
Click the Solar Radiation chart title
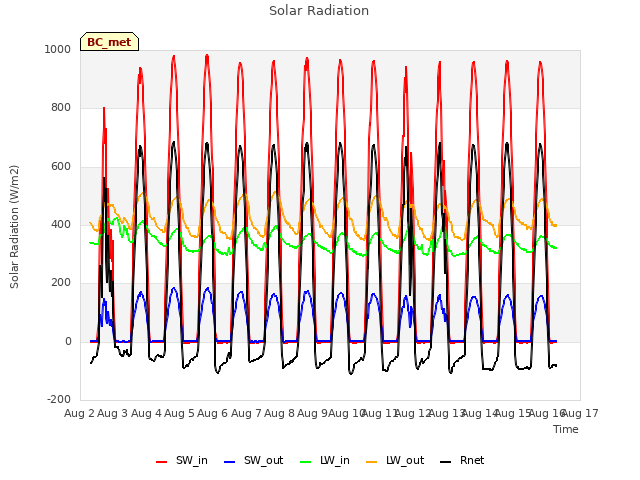pyautogui.click(x=319, y=11)
